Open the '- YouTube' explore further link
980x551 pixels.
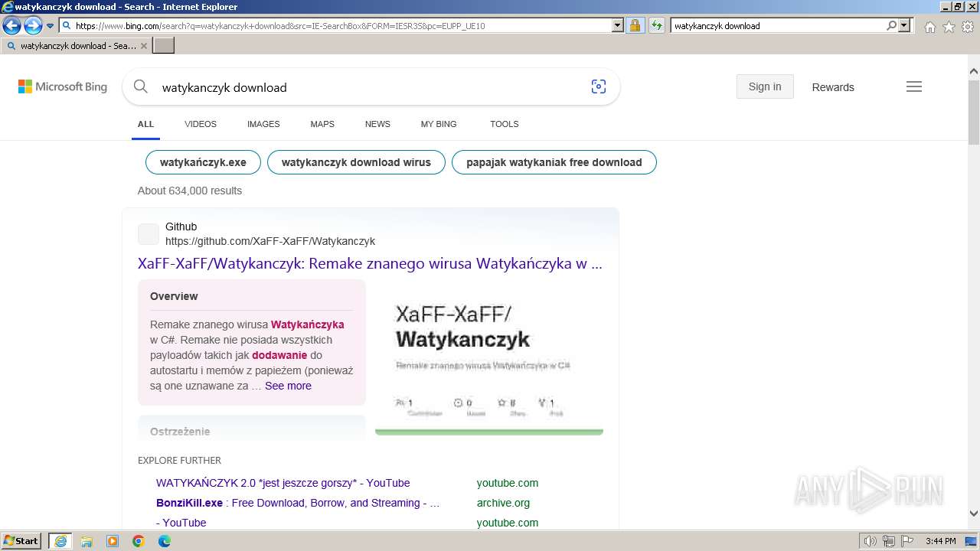tap(181, 523)
